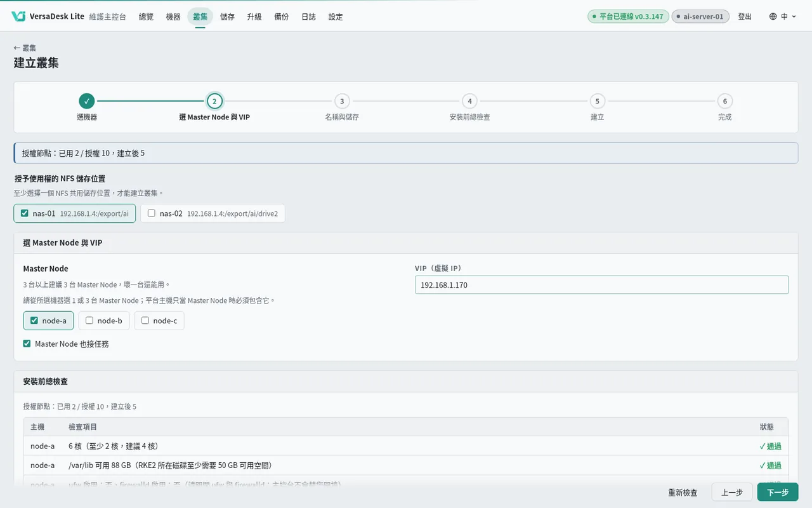812x508 pixels.
Task: Click the step 3 名稱與儲存 circle
Action: tap(342, 101)
